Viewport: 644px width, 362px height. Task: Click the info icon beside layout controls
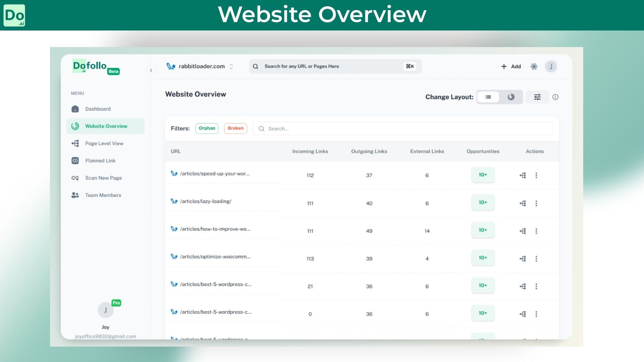[x=555, y=97]
